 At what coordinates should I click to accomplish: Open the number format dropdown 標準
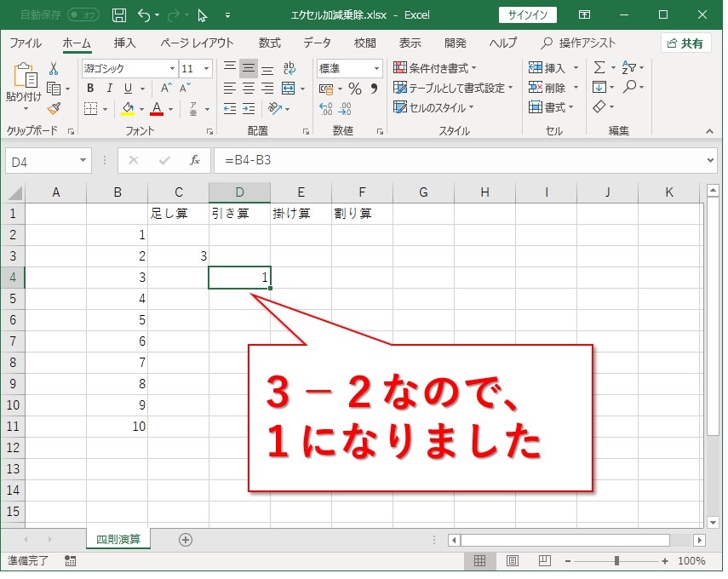click(x=377, y=69)
